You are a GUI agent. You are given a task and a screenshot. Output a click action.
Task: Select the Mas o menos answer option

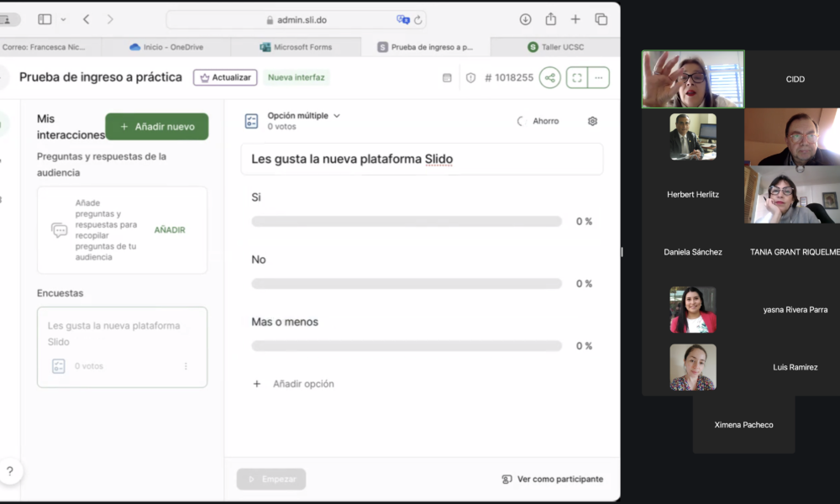tap(285, 322)
